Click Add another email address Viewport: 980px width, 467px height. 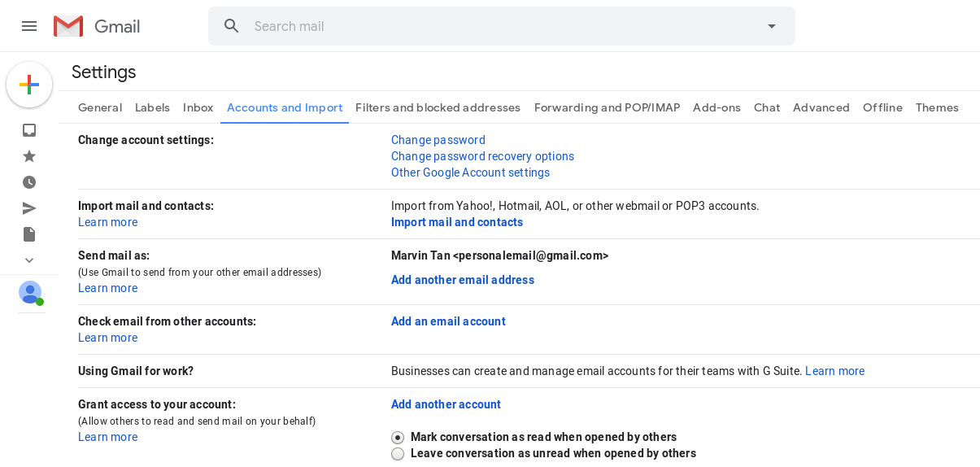click(463, 280)
